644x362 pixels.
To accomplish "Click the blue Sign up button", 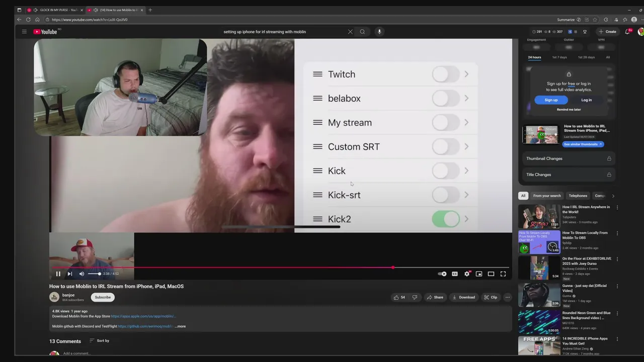I will pos(551,100).
